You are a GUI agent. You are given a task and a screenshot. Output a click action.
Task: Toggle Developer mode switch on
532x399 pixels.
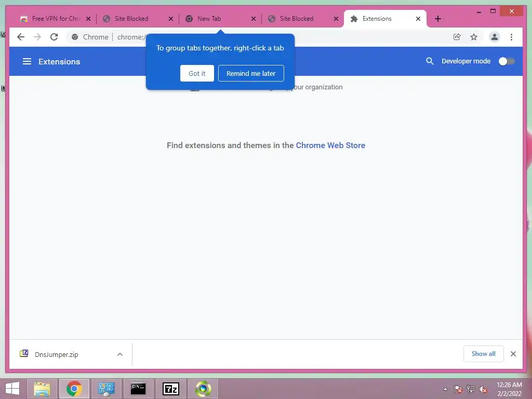point(507,61)
